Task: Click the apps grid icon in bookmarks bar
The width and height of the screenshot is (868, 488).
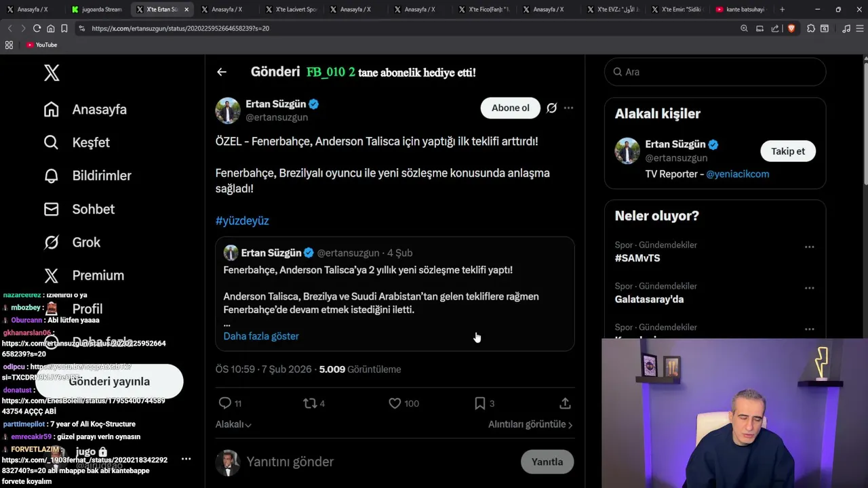Action: pyautogui.click(x=9, y=45)
